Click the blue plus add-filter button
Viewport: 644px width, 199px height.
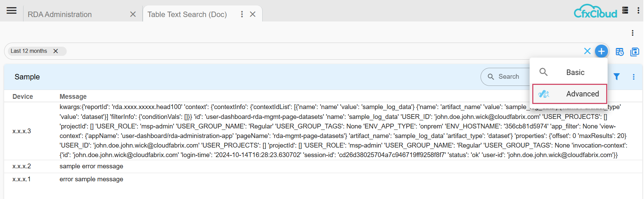coord(601,51)
